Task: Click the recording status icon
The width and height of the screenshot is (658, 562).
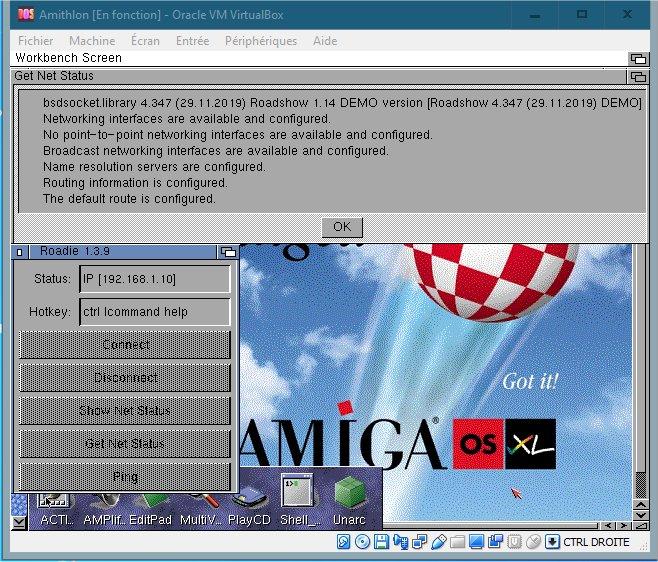Action: [495, 542]
